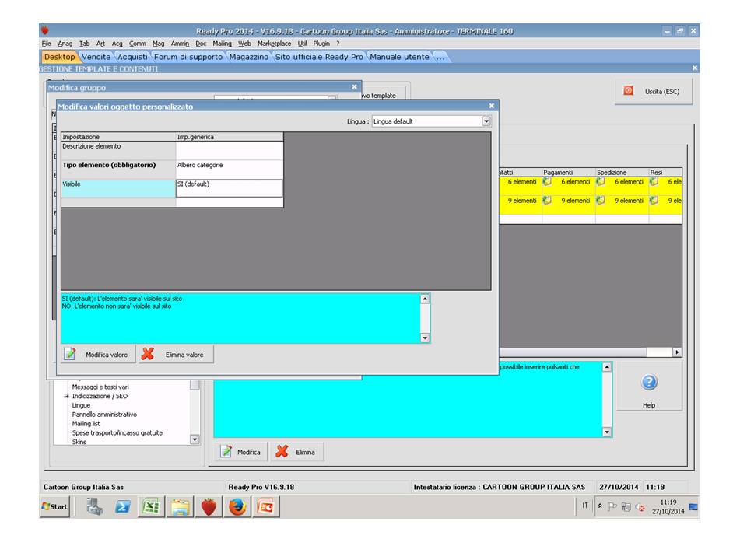Image resolution: width=747 pixels, height=560 pixels.
Task: Click the Resi column header
Action: coord(665,173)
